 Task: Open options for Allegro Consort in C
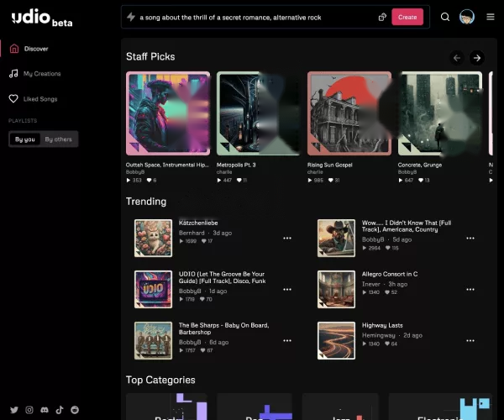470,289
